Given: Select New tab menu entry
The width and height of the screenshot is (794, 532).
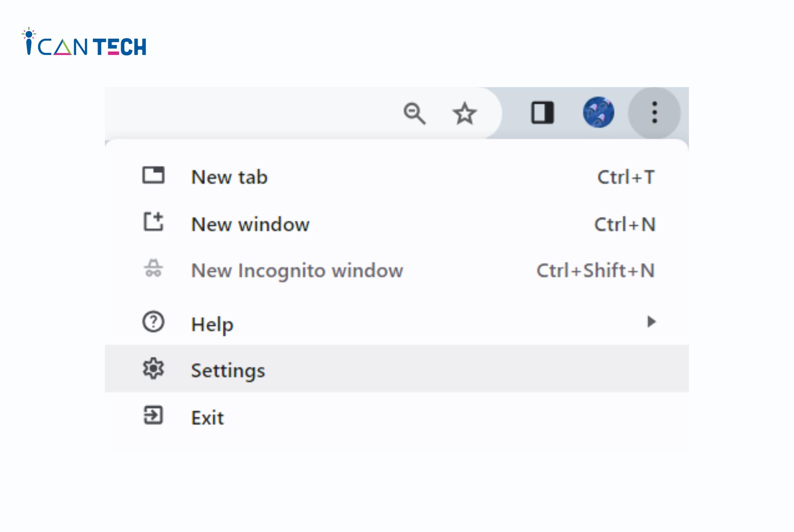Looking at the screenshot, I should tap(396, 177).
